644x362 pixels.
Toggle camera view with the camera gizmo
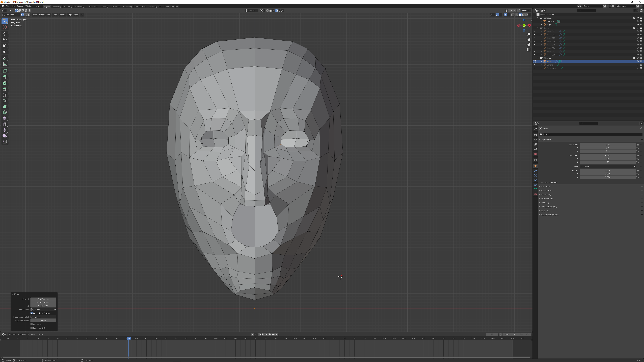point(529,45)
